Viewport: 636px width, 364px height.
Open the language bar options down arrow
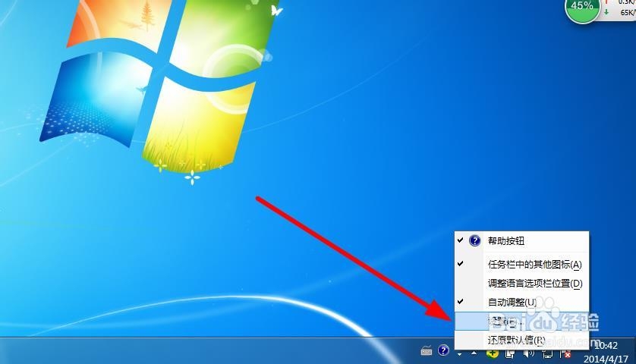459,354
